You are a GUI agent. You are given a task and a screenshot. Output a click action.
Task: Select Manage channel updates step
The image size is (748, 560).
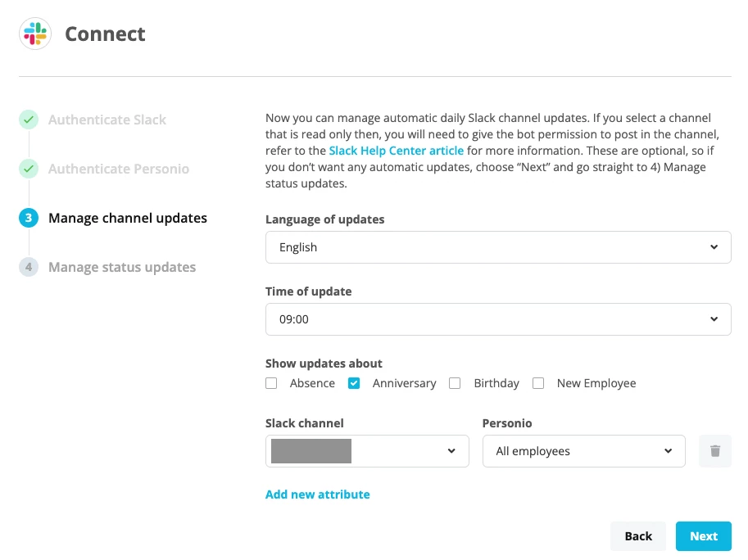coord(128,218)
